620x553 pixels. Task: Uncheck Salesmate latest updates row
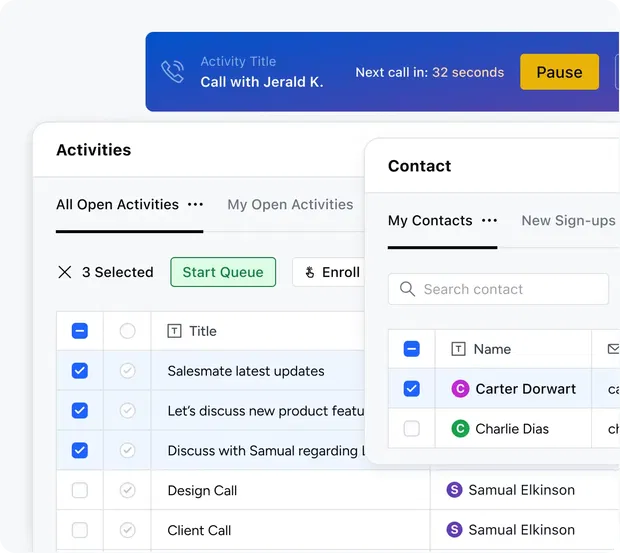click(x=80, y=371)
